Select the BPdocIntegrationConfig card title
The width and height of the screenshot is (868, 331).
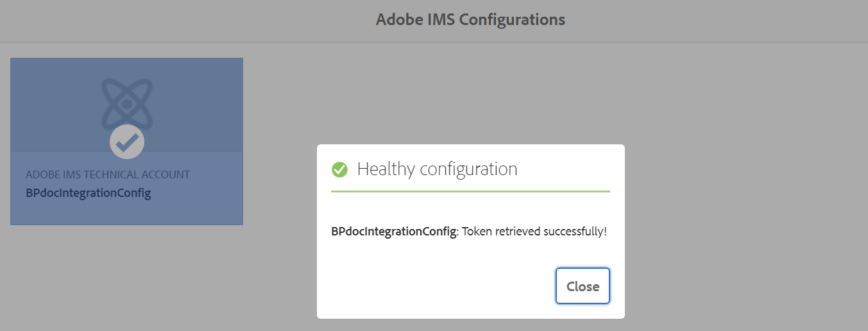(89, 192)
